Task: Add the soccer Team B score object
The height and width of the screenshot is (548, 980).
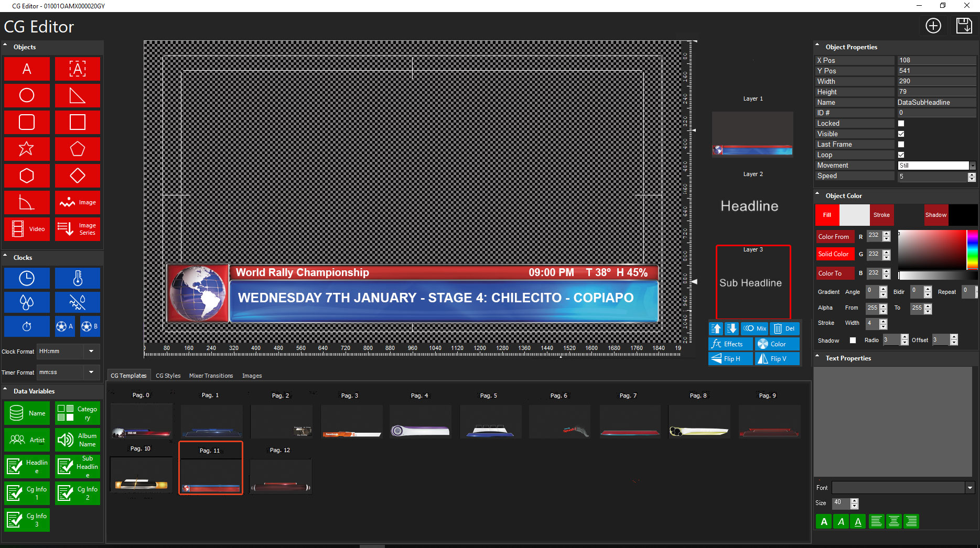Action: (90, 326)
